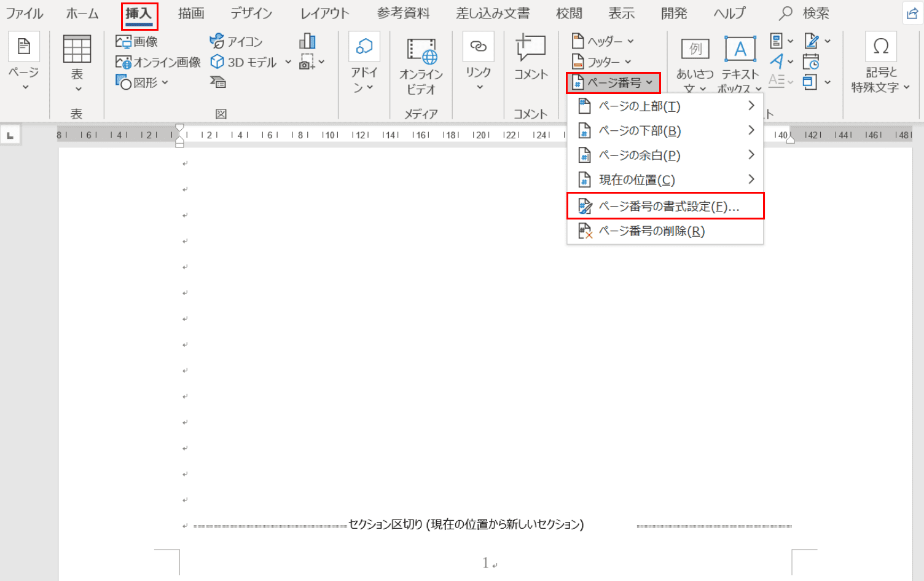Insert a chart via bar chart icon
The height and width of the screenshot is (581, 924).
307,41
